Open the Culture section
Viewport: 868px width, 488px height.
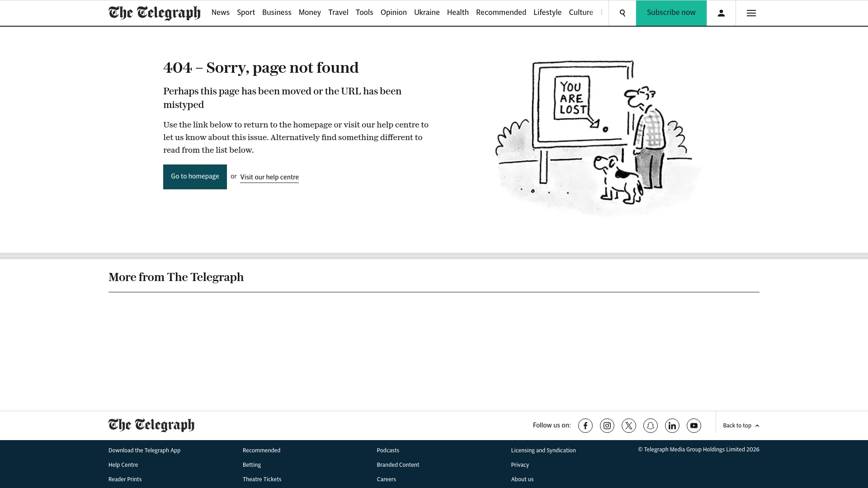click(x=581, y=13)
